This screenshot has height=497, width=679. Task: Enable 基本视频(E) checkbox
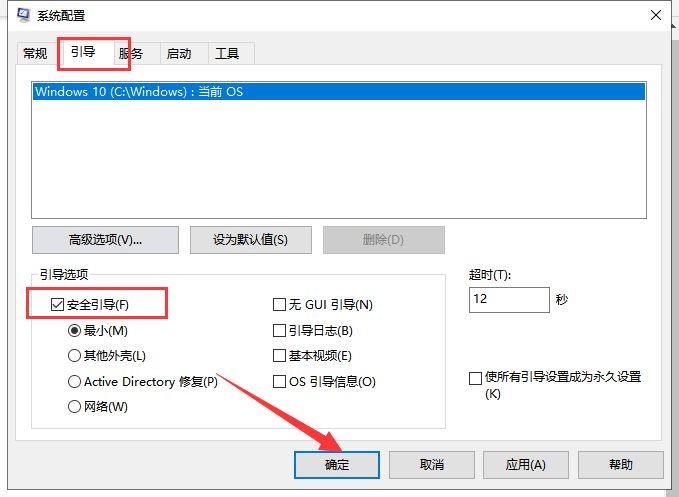click(279, 356)
